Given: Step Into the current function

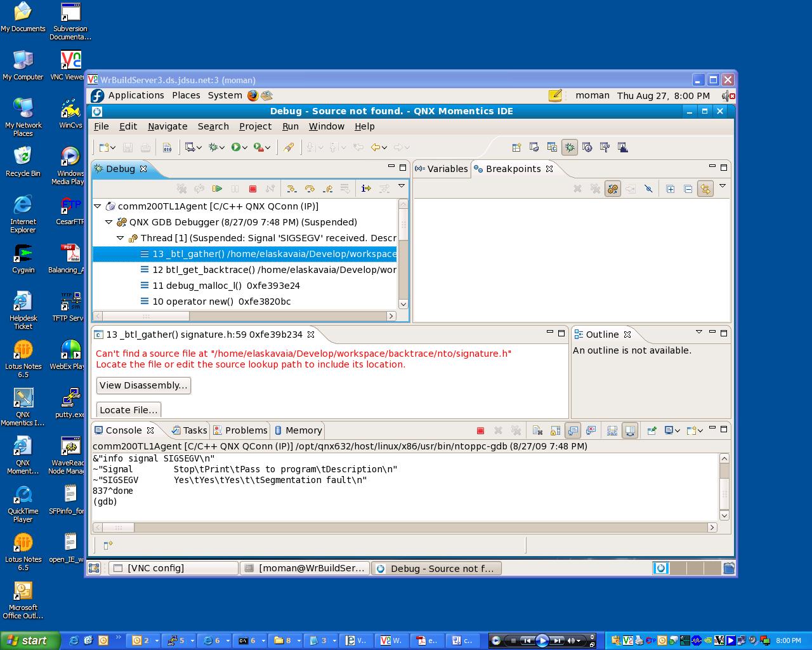Looking at the screenshot, I should point(291,189).
